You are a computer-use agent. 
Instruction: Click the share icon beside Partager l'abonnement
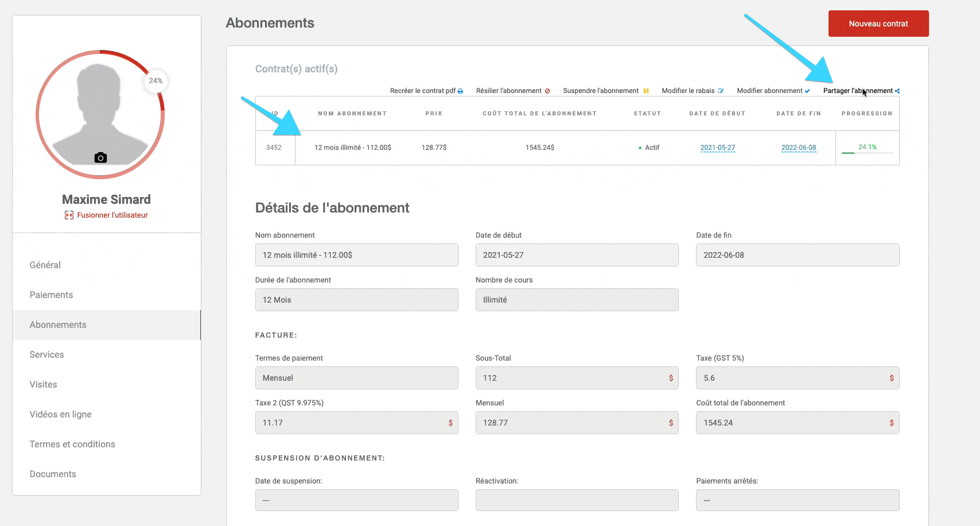tap(897, 91)
